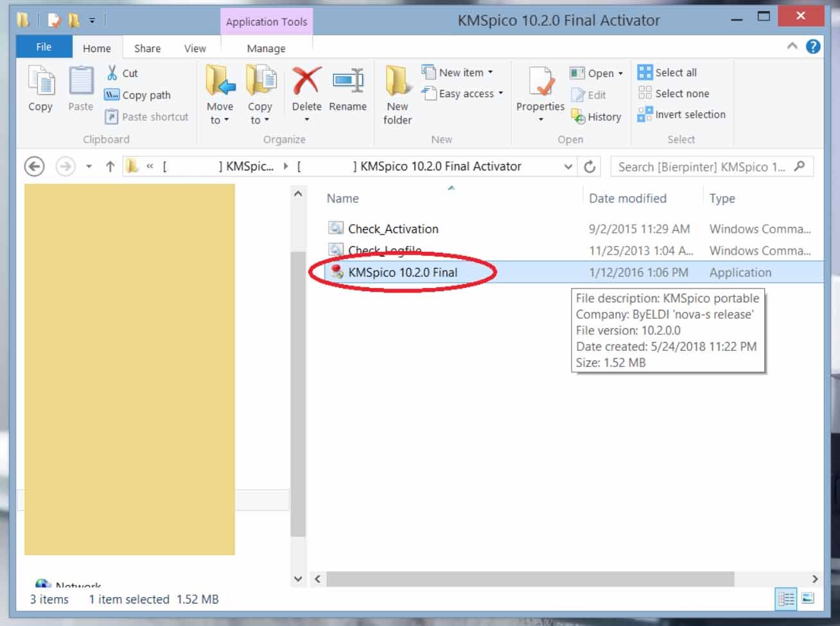Select the Check_Activation file

393,228
